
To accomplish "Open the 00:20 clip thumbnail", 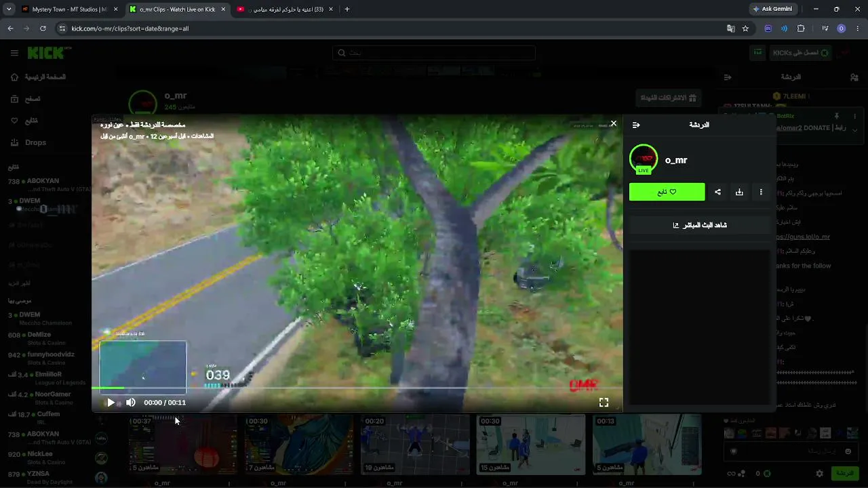I will [x=415, y=445].
